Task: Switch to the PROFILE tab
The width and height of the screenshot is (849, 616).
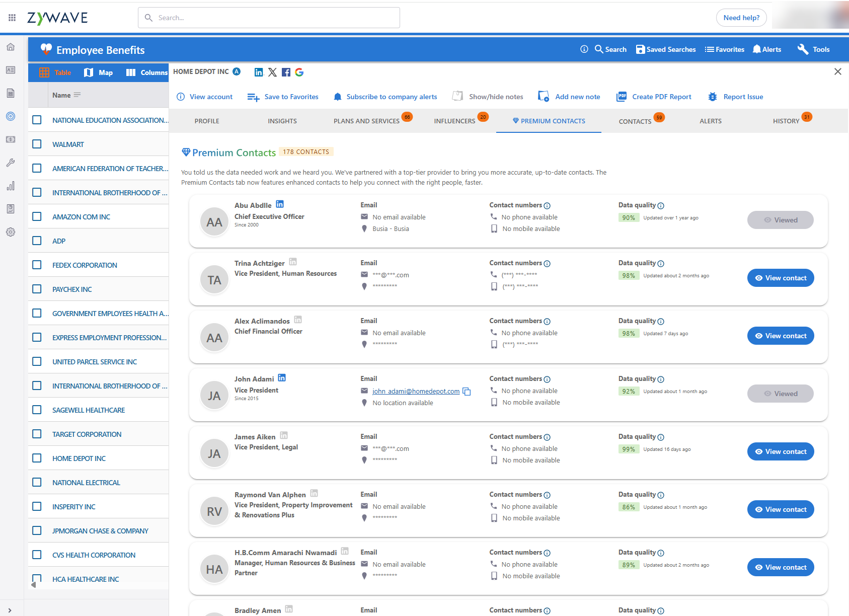Action: click(x=207, y=121)
